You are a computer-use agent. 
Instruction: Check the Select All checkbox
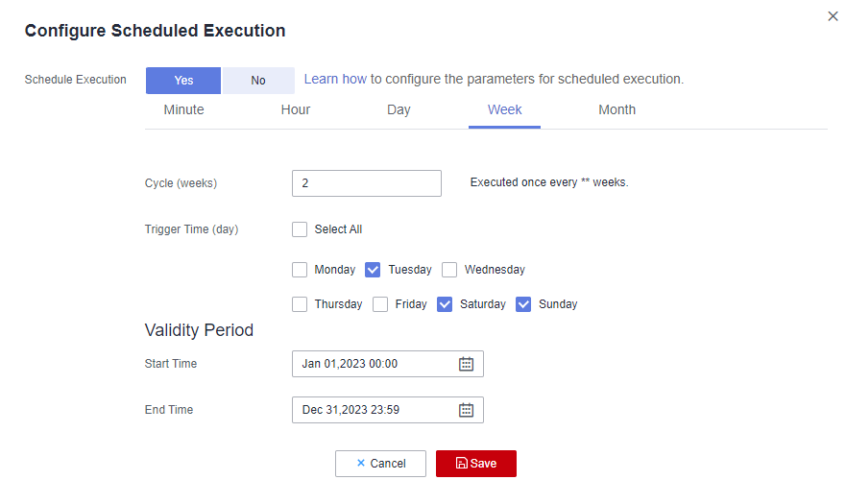[x=300, y=229]
